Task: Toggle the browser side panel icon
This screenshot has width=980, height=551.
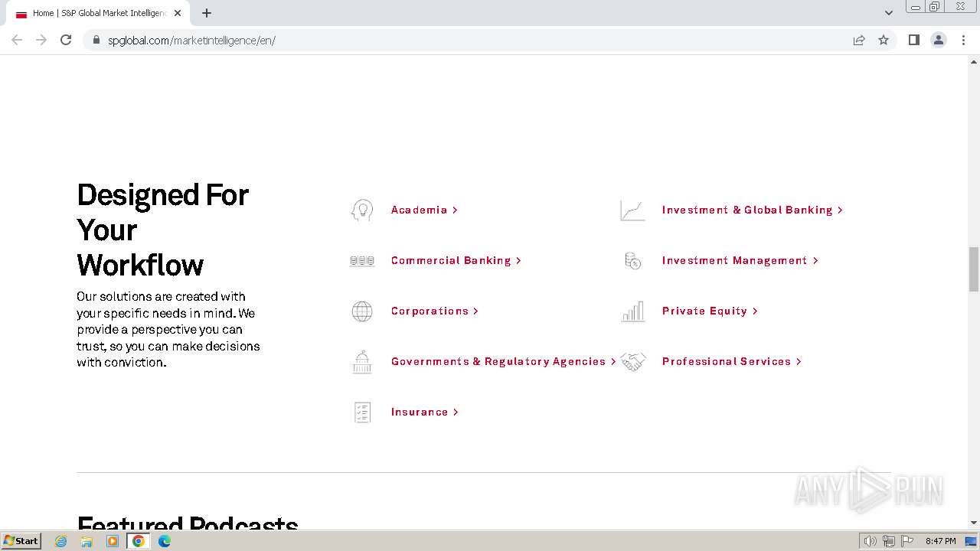Action: coord(913,40)
